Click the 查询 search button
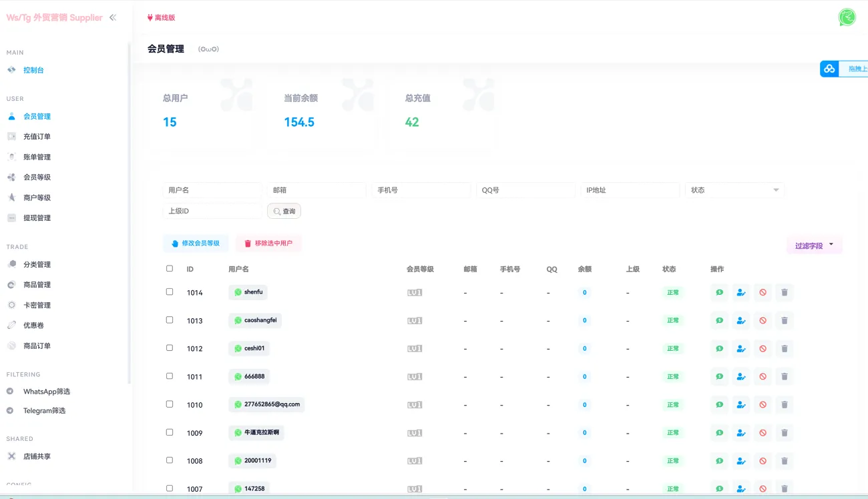 284,210
